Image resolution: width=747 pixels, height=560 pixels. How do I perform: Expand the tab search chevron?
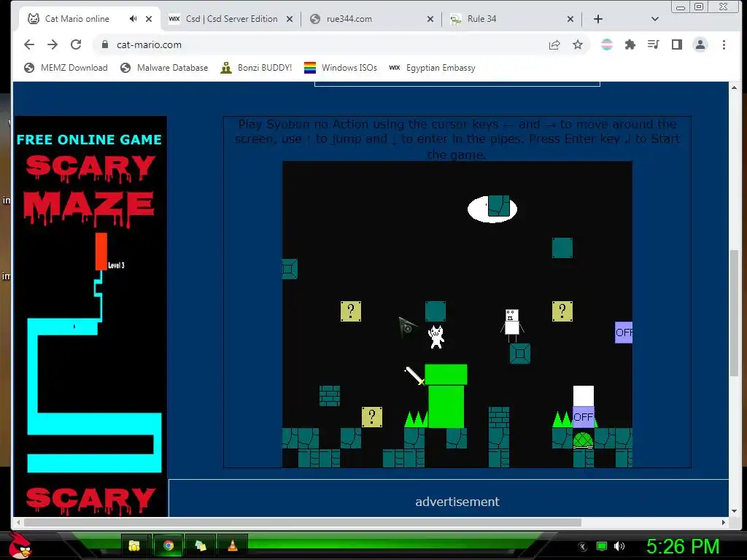pyautogui.click(x=654, y=19)
